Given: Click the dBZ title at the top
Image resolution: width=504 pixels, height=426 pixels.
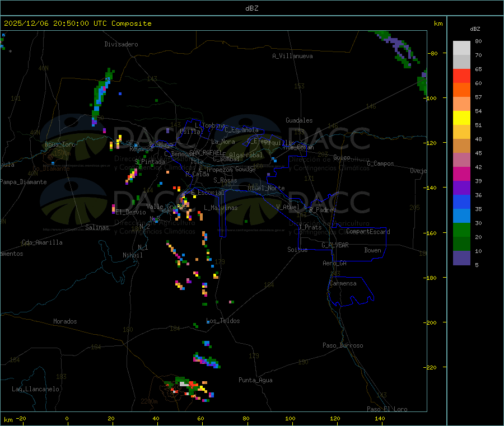Looking at the screenshot, I should 251,8.
